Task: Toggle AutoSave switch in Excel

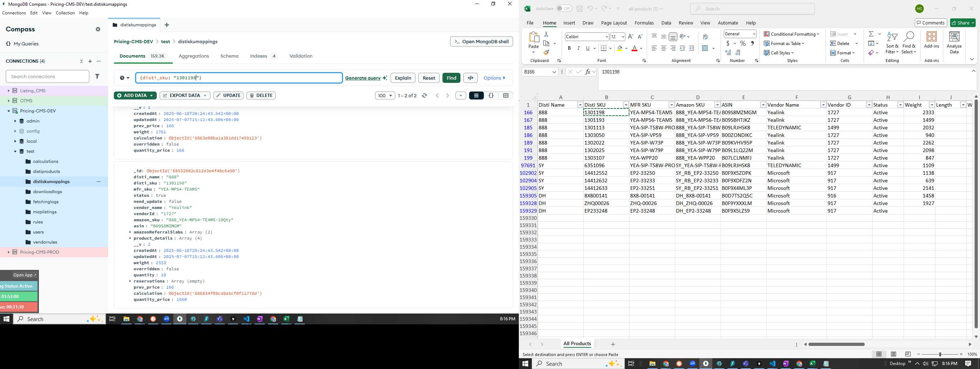Action: (564, 9)
